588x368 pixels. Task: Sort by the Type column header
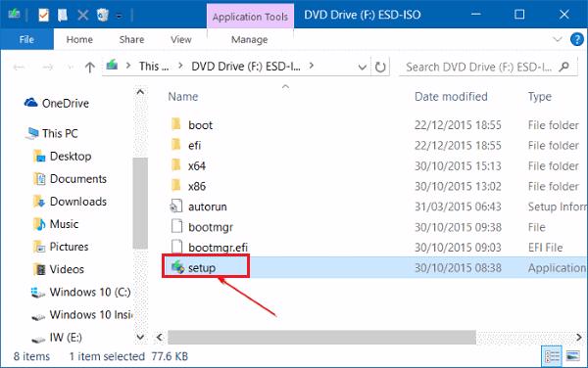pos(540,97)
